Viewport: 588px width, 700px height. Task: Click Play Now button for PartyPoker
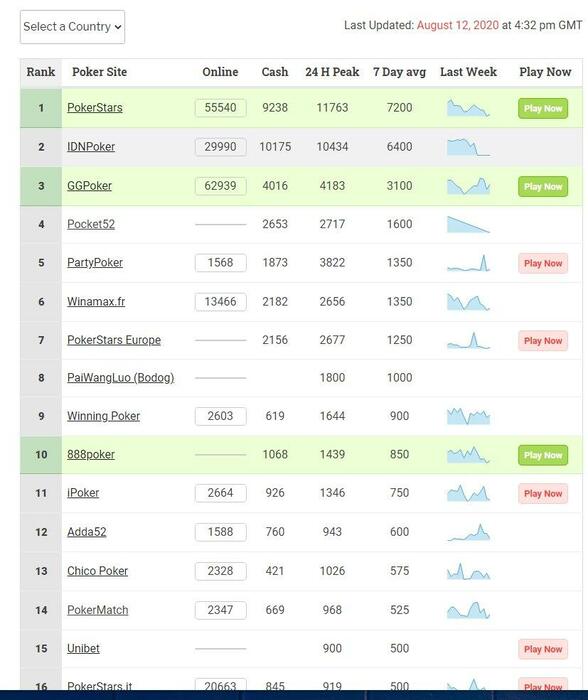(543, 263)
